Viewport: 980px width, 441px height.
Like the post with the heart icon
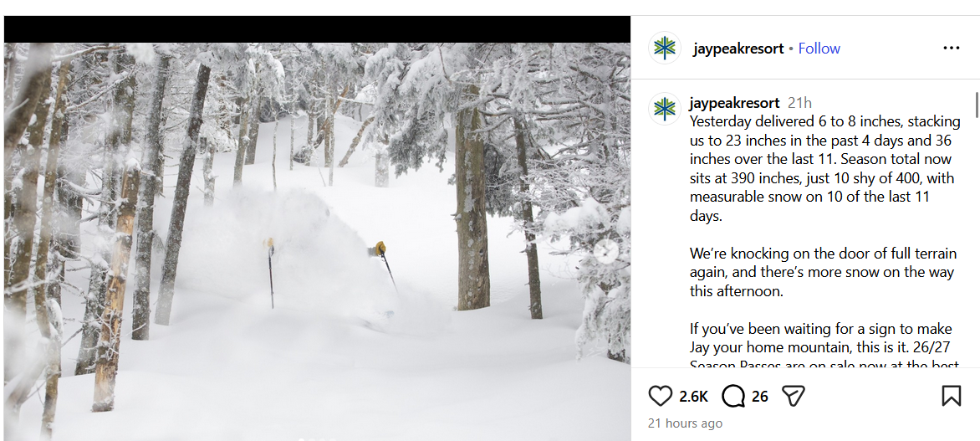661,396
